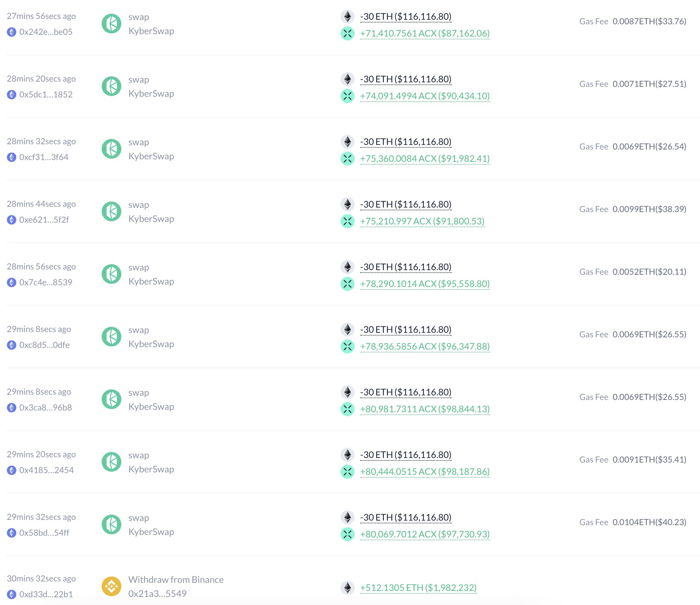Viewport: 700px width, 605px height.
Task: Click Ethereum chain icon next to 0x5dc1...1852
Action: (12, 95)
